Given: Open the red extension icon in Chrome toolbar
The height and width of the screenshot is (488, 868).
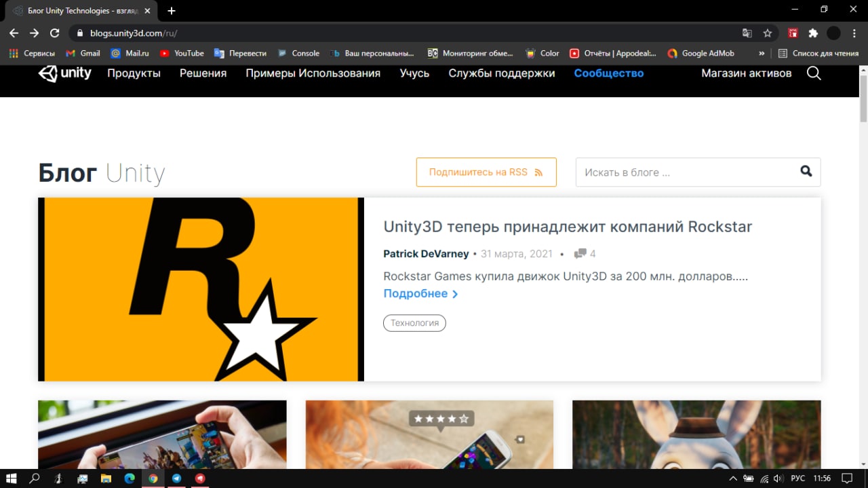Looking at the screenshot, I should click(x=793, y=33).
